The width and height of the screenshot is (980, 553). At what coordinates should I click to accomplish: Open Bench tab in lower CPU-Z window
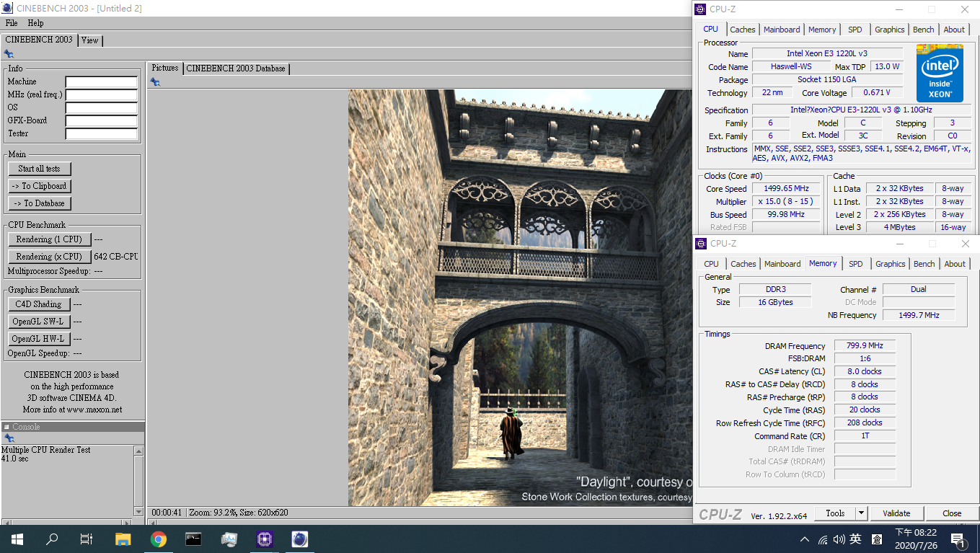(x=924, y=264)
